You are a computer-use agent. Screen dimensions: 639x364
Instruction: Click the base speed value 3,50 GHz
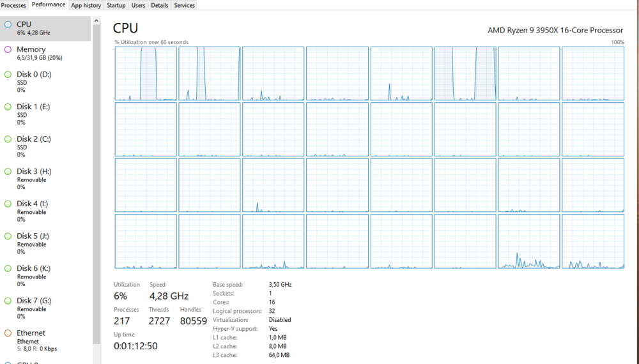[280, 285]
